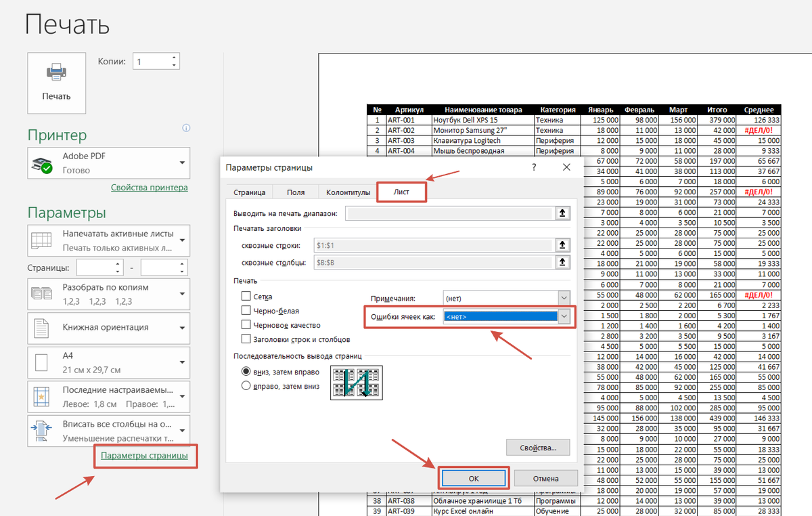Click the portrait orientation page icon
Screen dimensions: 812x516
tap(42, 328)
